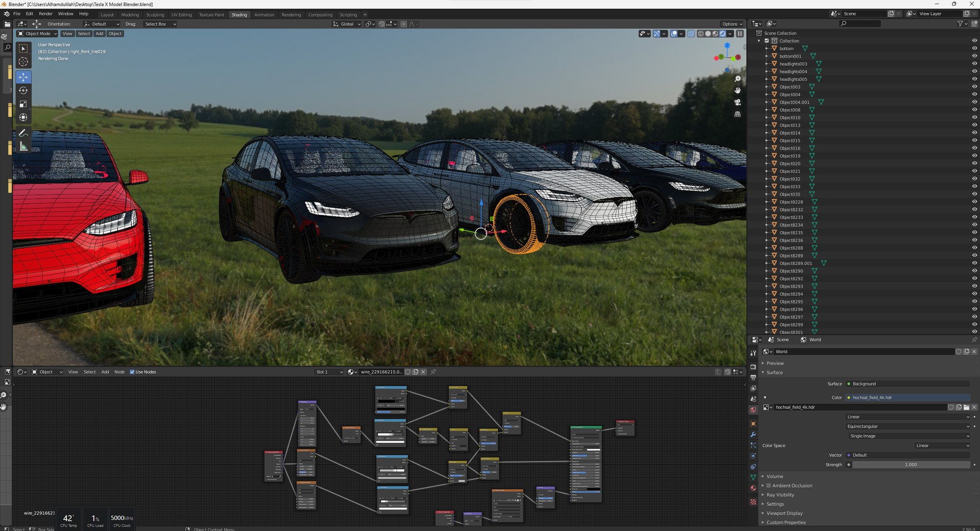
Task: Click the outliner search field
Action: coord(860,23)
